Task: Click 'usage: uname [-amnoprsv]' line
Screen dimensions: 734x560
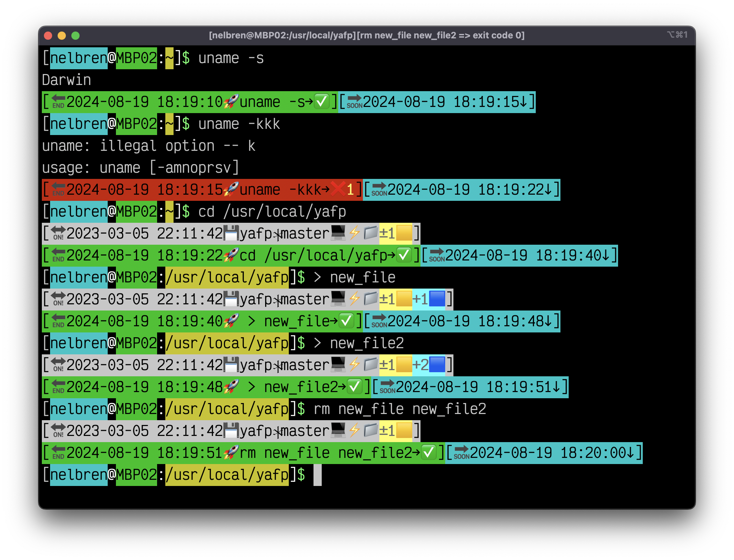Action: [x=141, y=168]
